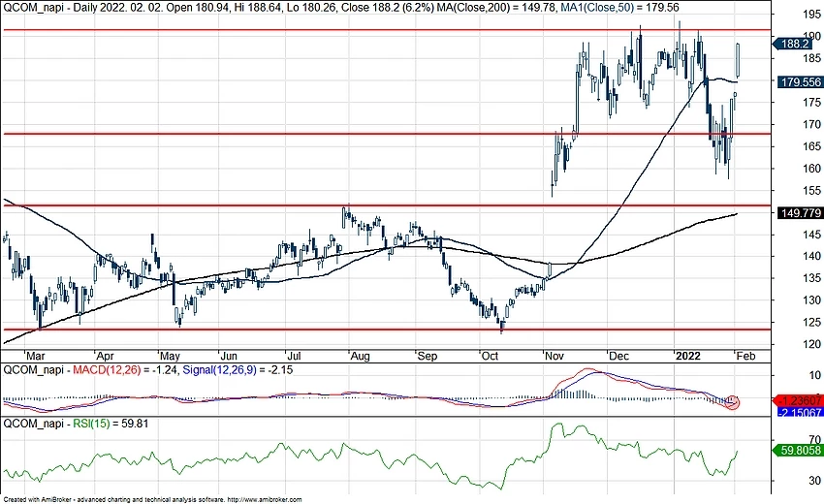Viewport: 824px width, 504px height.
Task: Click the Jun label on the time axis
Action: pos(229,356)
